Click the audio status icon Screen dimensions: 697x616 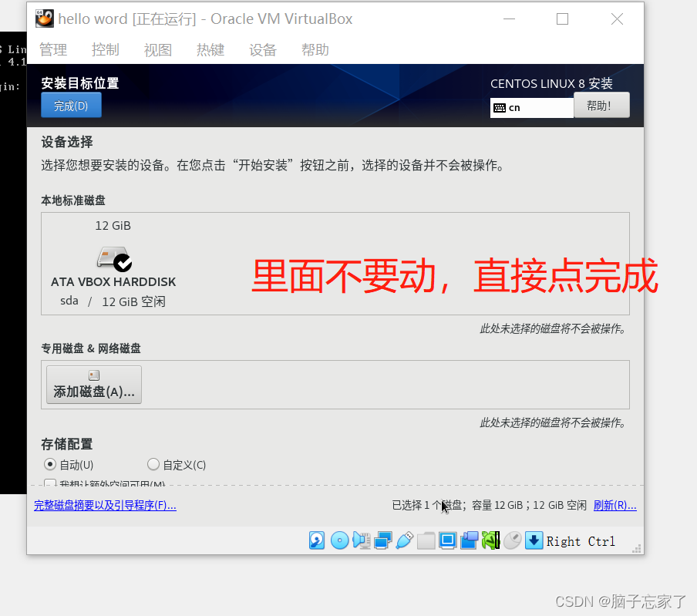click(362, 540)
